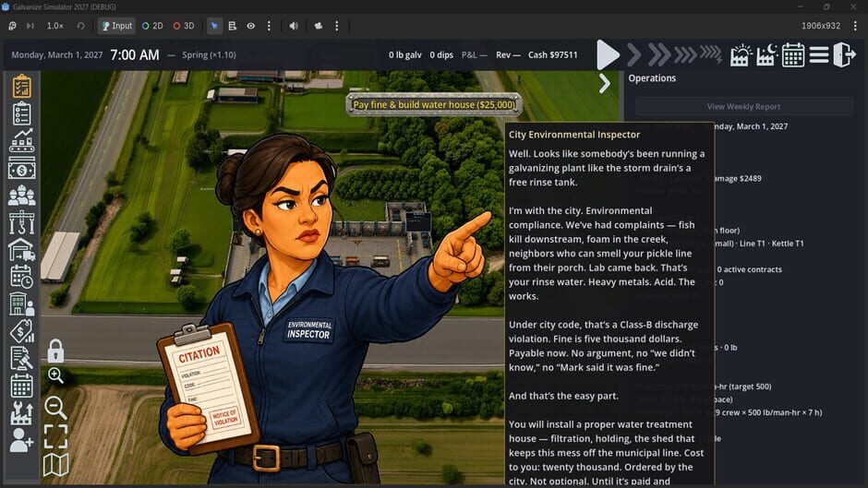Activate the blue select pointer tool
Screen dimensions: 868x488
tap(215, 26)
